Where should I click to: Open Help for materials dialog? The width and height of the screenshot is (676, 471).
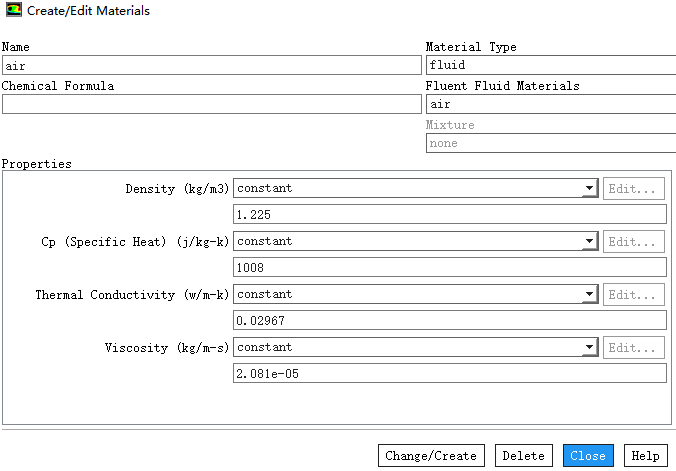click(x=645, y=456)
